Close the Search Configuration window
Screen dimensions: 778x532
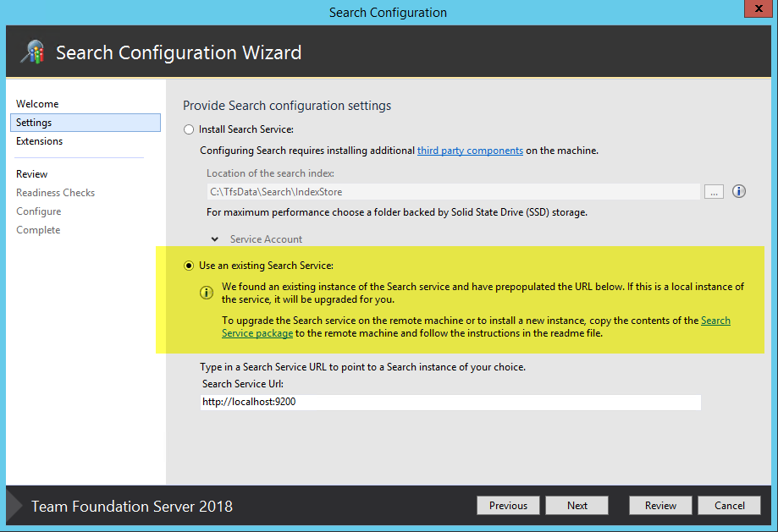tap(759, 8)
